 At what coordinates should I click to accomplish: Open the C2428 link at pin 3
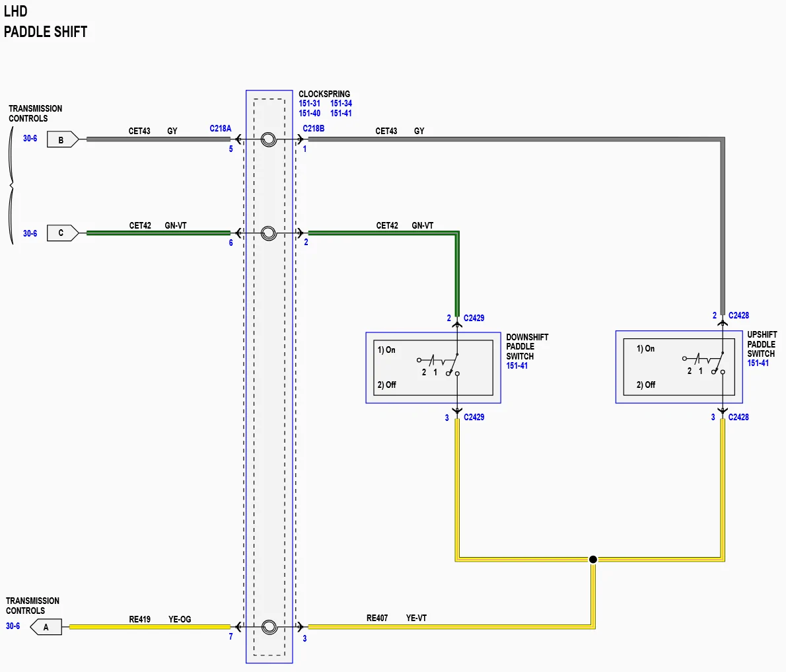738,417
